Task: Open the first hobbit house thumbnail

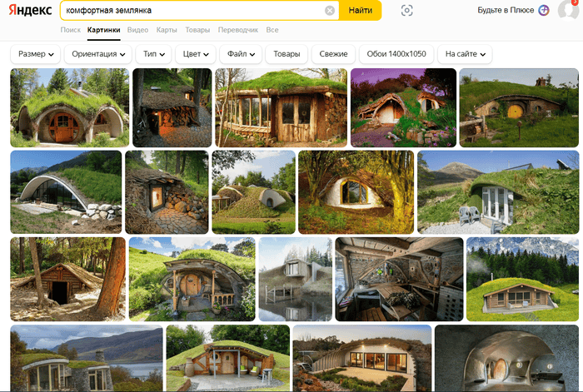Action: point(69,107)
